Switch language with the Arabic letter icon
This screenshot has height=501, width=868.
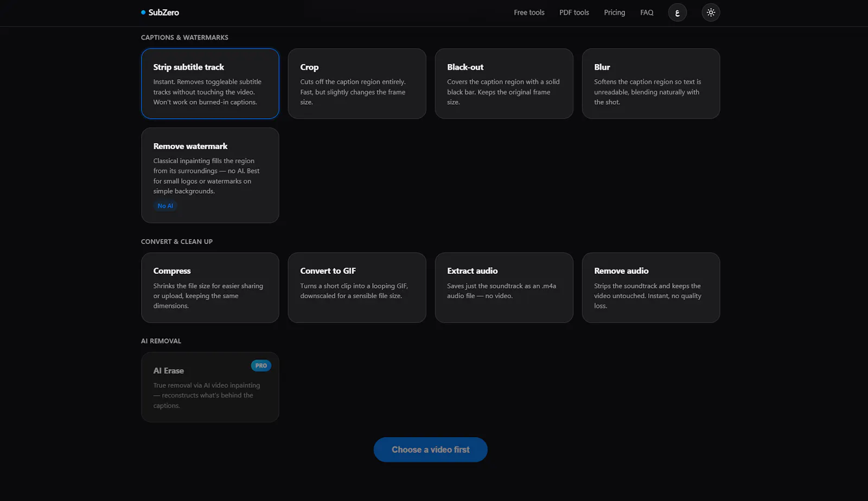[x=677, y=12]
